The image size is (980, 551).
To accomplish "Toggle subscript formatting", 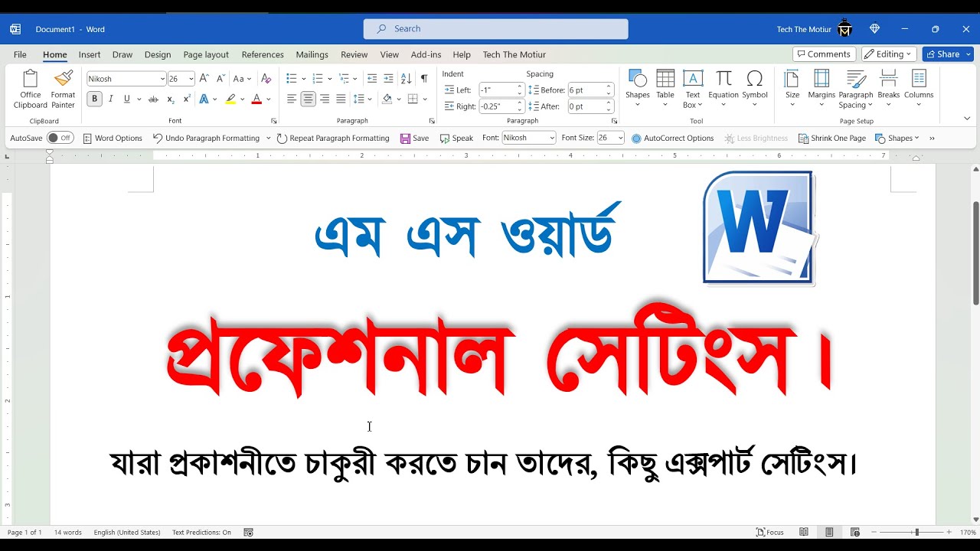I will coord(170,99).
